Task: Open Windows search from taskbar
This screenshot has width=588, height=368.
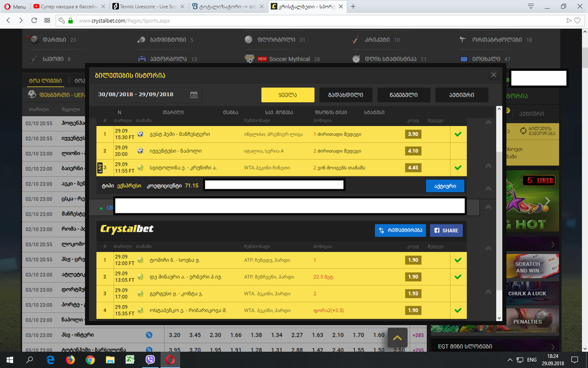Action: point(29,360)
